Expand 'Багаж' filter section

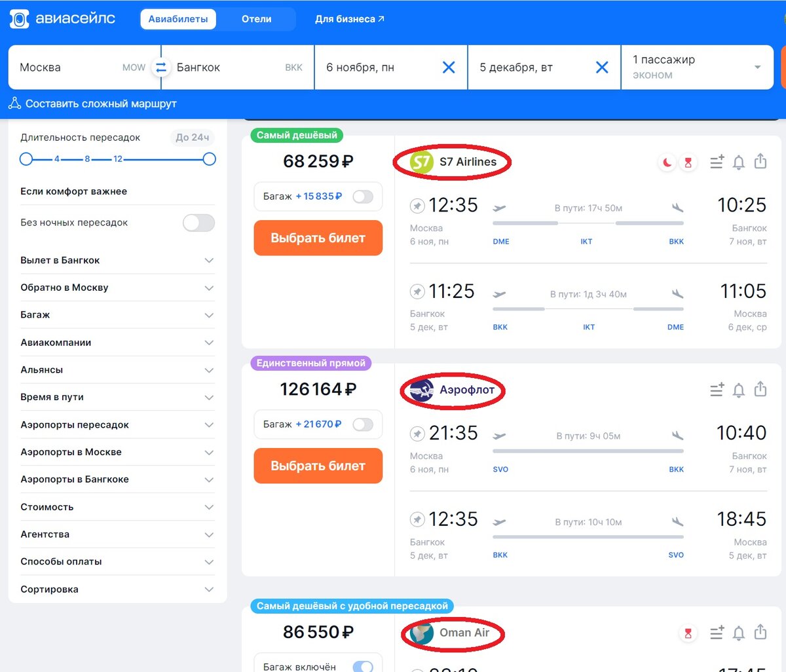[117, 315]
